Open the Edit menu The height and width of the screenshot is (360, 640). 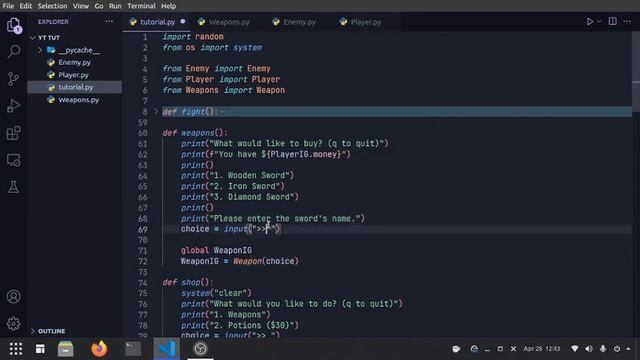pyautogui.click(x=25, y=6)
